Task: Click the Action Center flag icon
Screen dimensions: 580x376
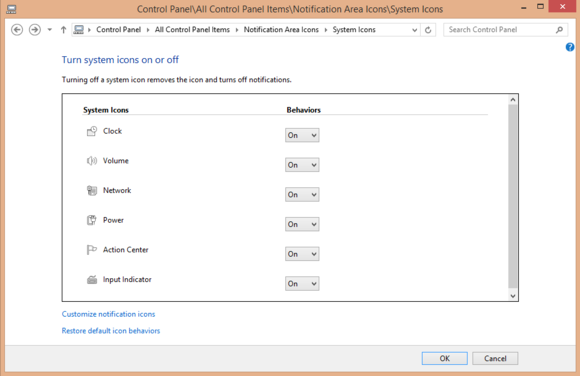Action: pos(92,250)
